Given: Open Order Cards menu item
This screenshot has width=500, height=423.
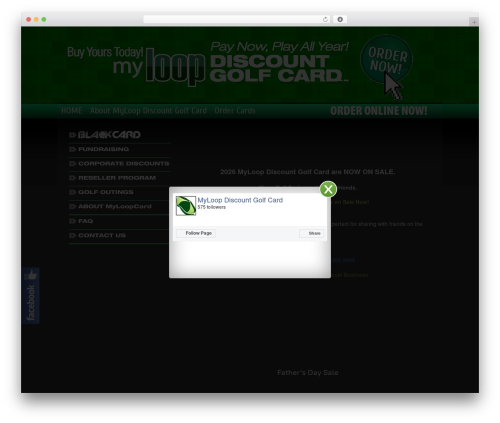Looking at the screenshot, I should click(x=235, y=111).
